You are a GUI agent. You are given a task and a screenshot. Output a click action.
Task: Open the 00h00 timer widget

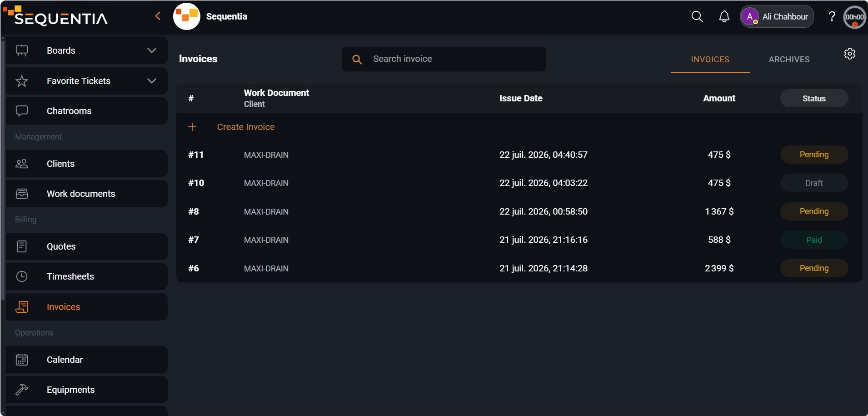click(855, 17)
